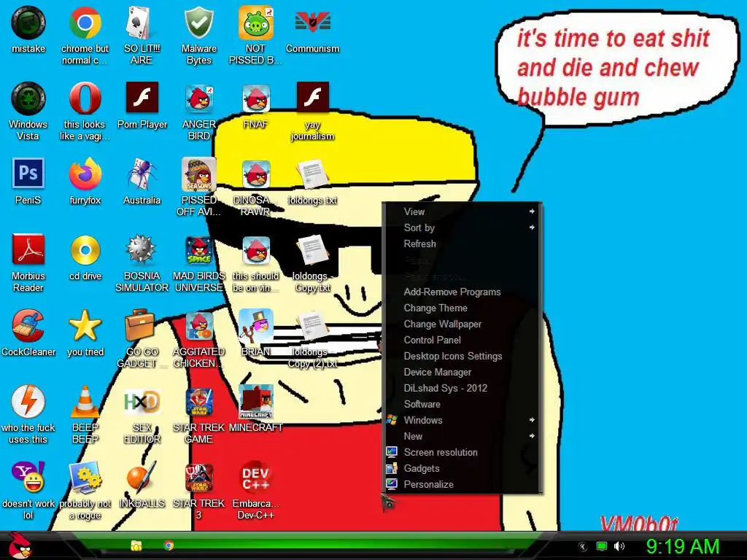The height and width of the screenshot is (560, 747).
Task: Open Add-Remove Programs entry
Action: [462, 292]
